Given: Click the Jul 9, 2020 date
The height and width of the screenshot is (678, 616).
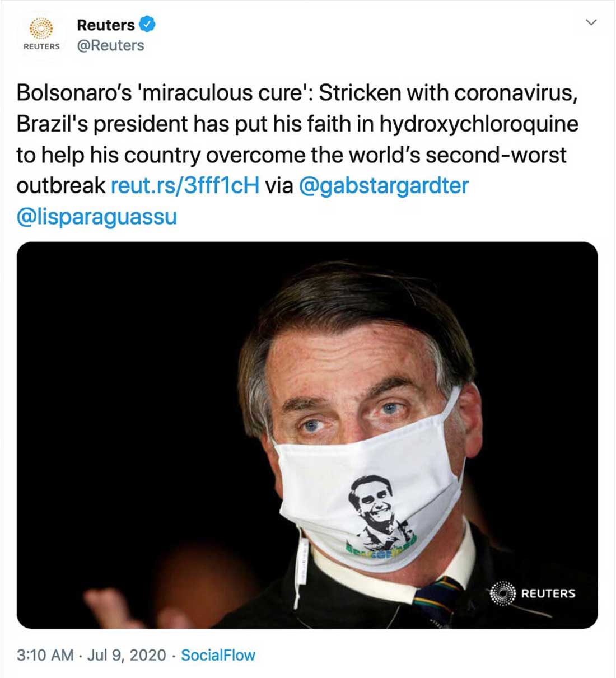Looking at the screenshot, I should (x=127, y=655).
